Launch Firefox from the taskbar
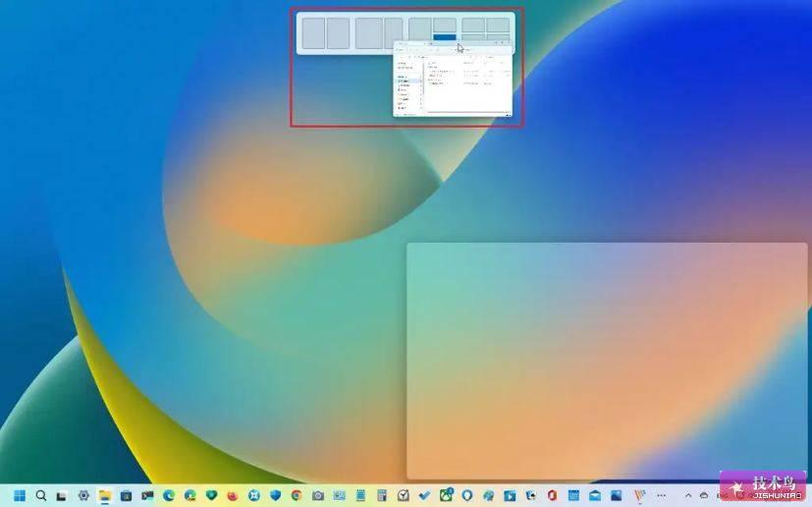 tap(233, 495)
